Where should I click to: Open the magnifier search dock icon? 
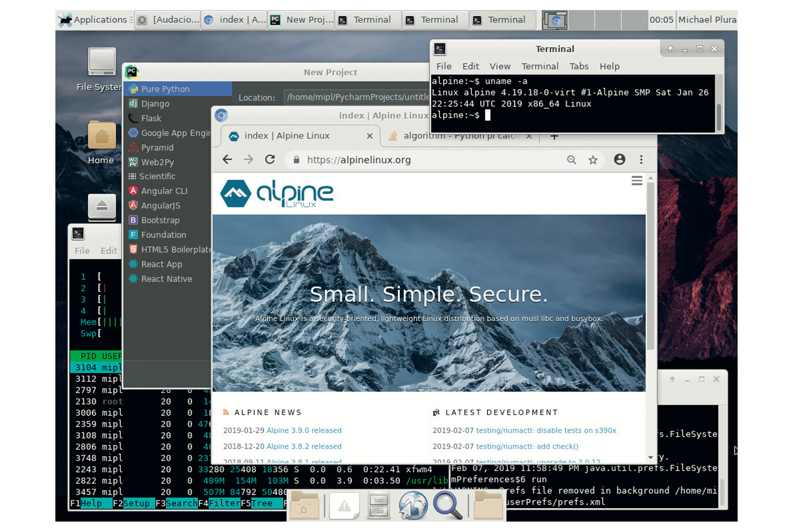(447, 505)
